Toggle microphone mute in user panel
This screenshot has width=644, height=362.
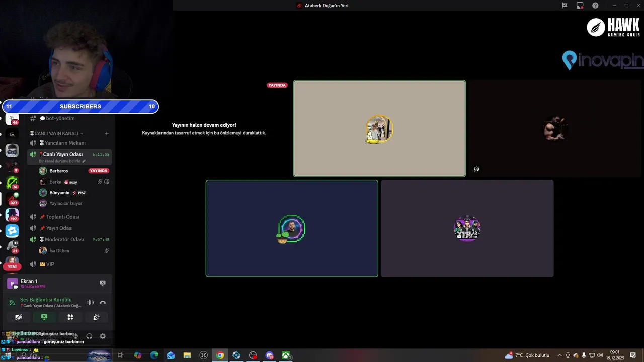[x=76, y=336]
